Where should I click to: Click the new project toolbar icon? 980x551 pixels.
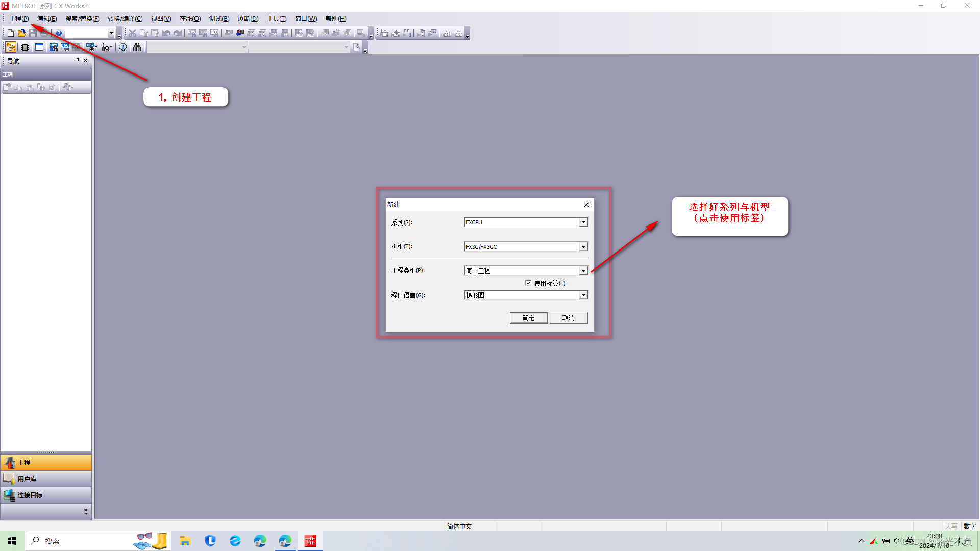[x=11, y=33]
